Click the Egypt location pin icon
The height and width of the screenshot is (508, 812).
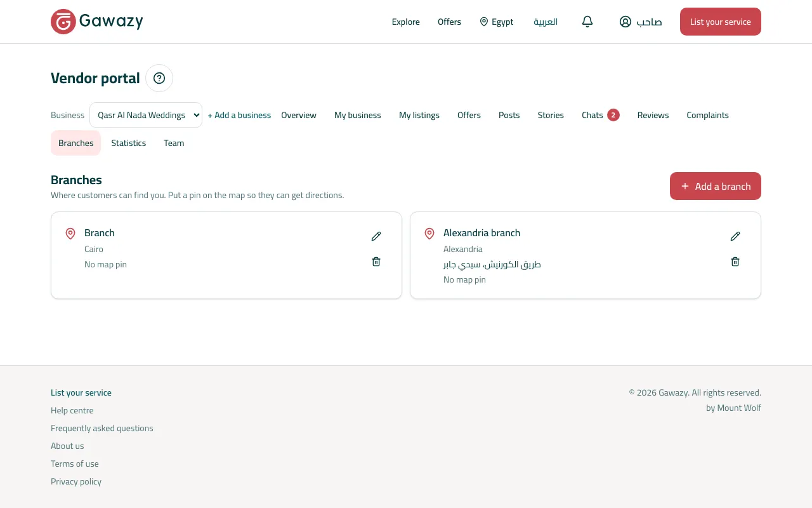pos(484,22)
